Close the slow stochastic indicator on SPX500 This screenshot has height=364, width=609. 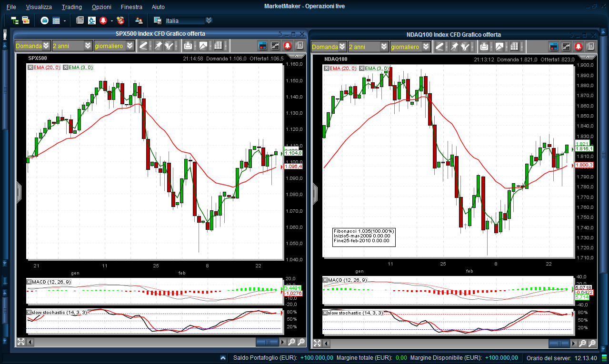point(30,313)
